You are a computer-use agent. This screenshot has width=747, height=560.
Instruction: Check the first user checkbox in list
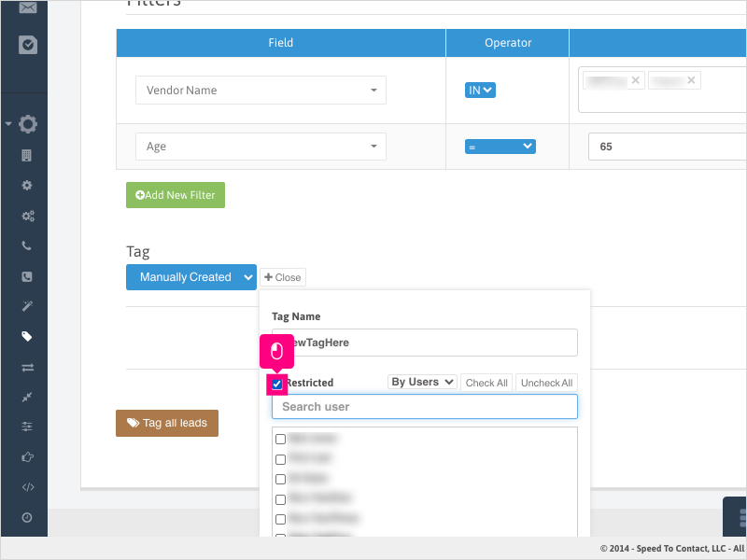pos(281,439)
